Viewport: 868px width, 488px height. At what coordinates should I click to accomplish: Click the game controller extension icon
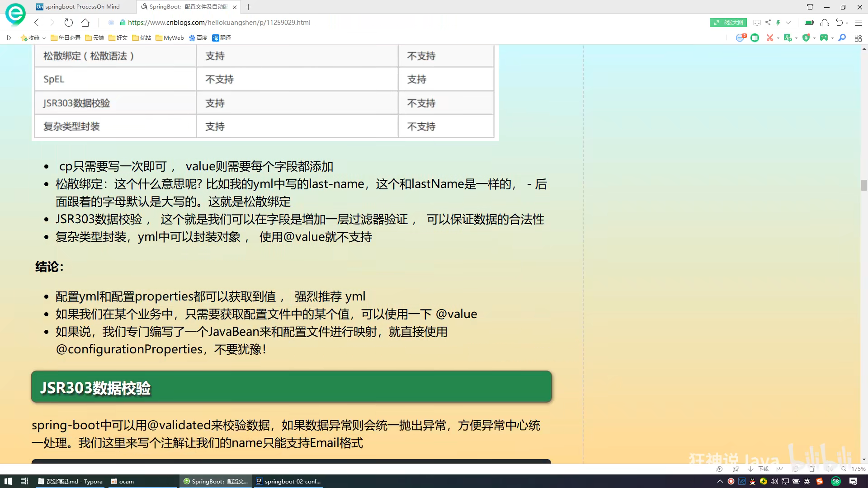pyautogui.click(x=824, y=38)
